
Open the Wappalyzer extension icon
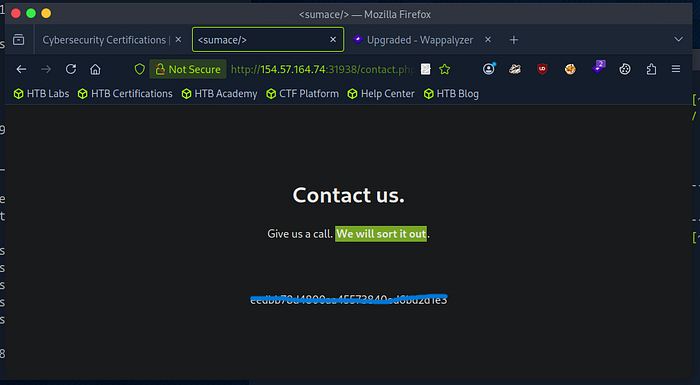tap(598, 68)
